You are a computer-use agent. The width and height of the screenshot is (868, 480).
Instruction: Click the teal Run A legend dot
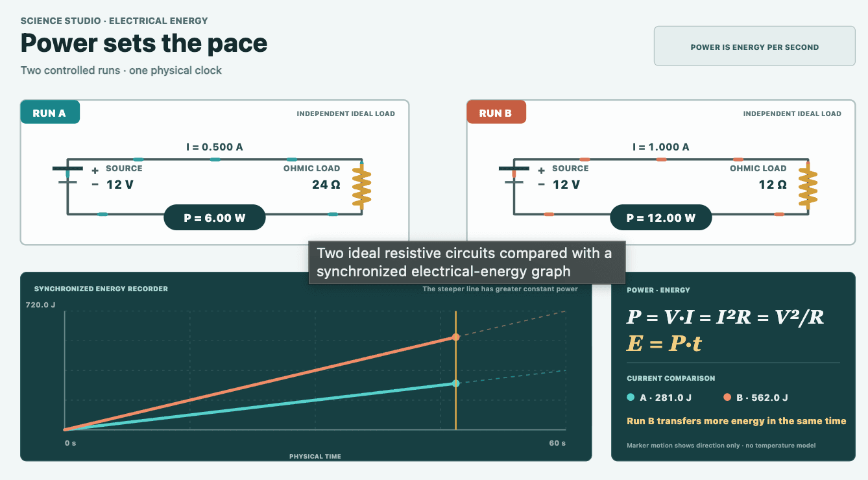click(631, 398)
